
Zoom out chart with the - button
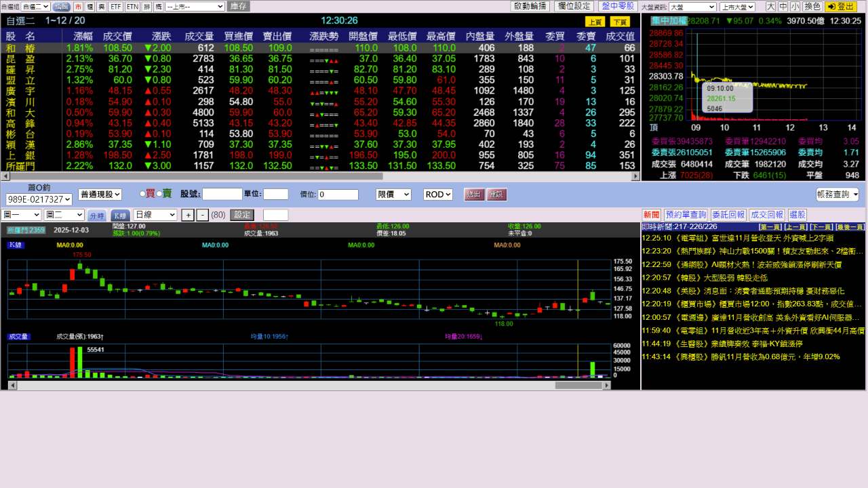(x=202, y=215)
